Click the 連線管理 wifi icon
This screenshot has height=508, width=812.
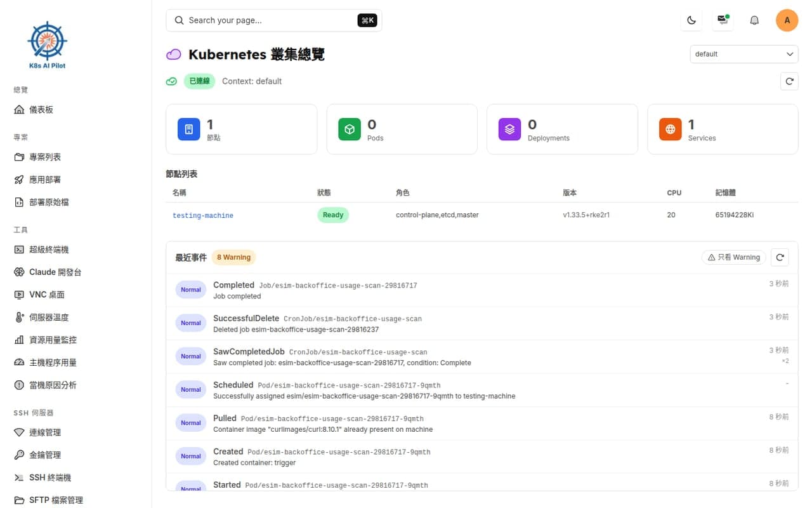tap(19, 432)
